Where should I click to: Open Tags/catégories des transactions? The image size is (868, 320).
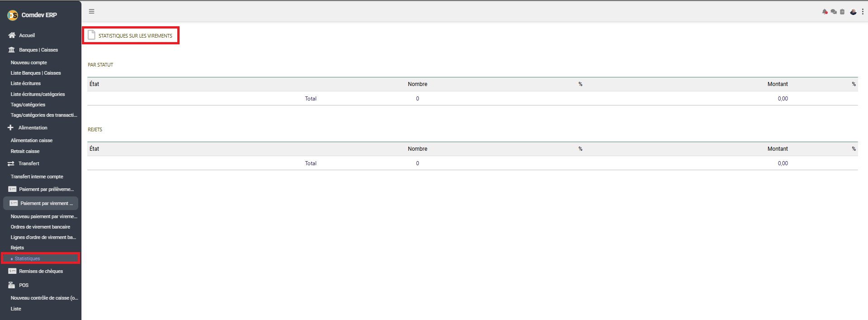point(44,115)
